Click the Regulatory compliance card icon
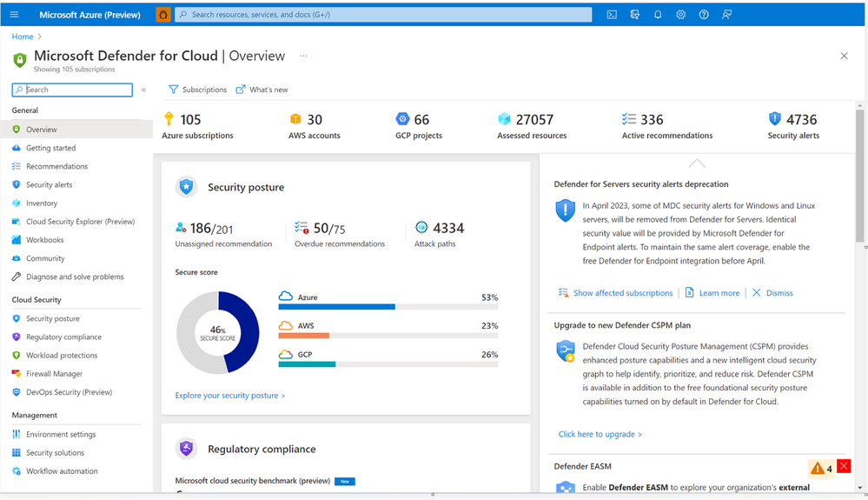Viewport: 868px width, 500px height. [x=186, y=449]
